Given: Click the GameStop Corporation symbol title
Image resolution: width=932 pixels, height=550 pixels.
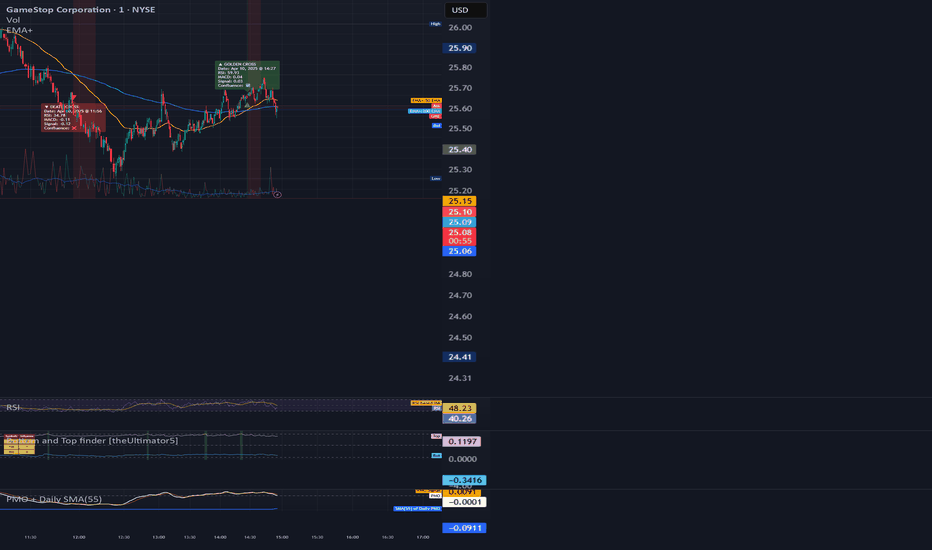Looking at the screenshot, I should [x=80, y=10].
